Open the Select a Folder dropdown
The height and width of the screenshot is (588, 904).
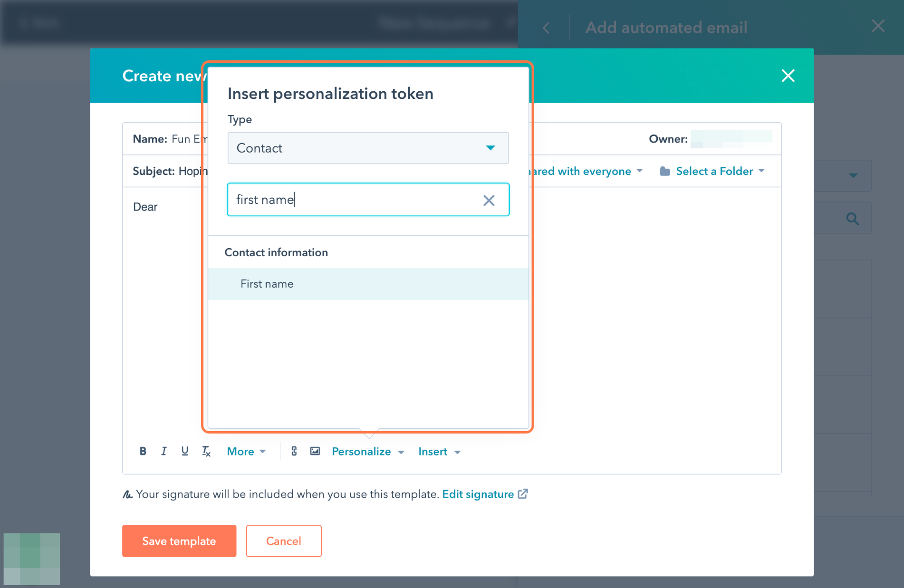click(x=712, y=171)
